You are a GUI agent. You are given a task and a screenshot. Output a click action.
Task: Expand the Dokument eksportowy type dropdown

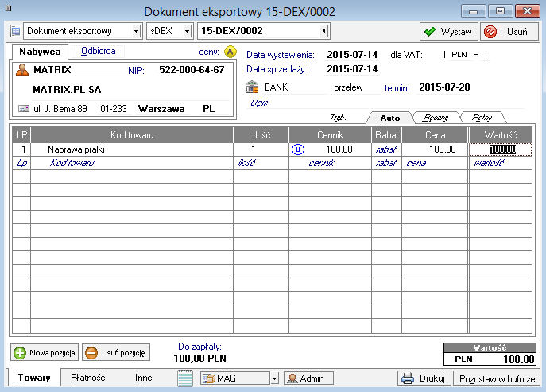point(136,31)
